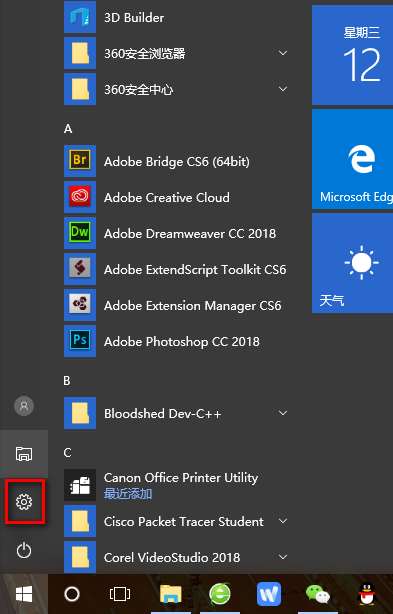Launch 360 browser from taskbar

click(x=220, y=594)
